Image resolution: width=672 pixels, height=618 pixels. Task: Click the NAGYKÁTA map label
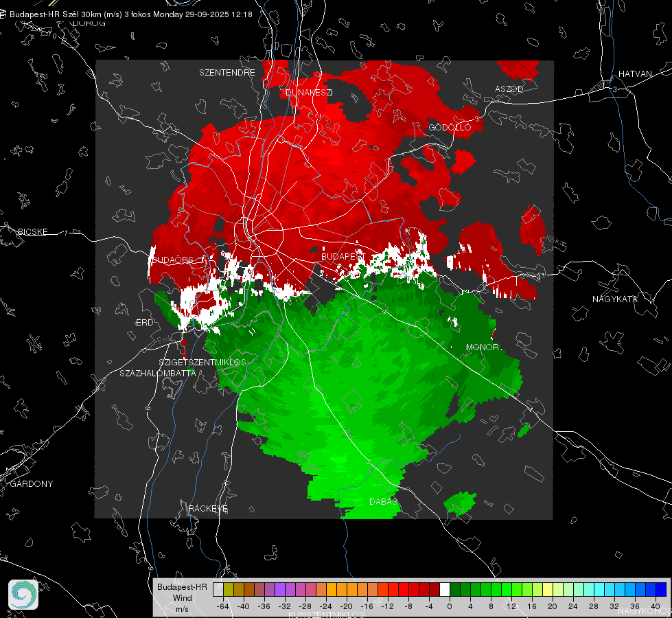coord(615,299)
